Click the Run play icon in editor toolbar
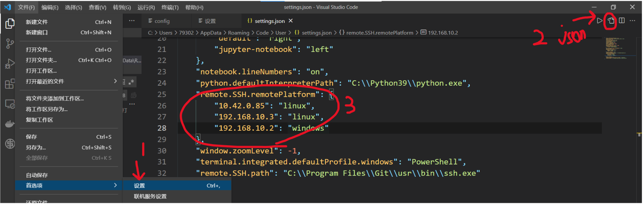Viewport: 644px width, 204px height. pos(600,21)
